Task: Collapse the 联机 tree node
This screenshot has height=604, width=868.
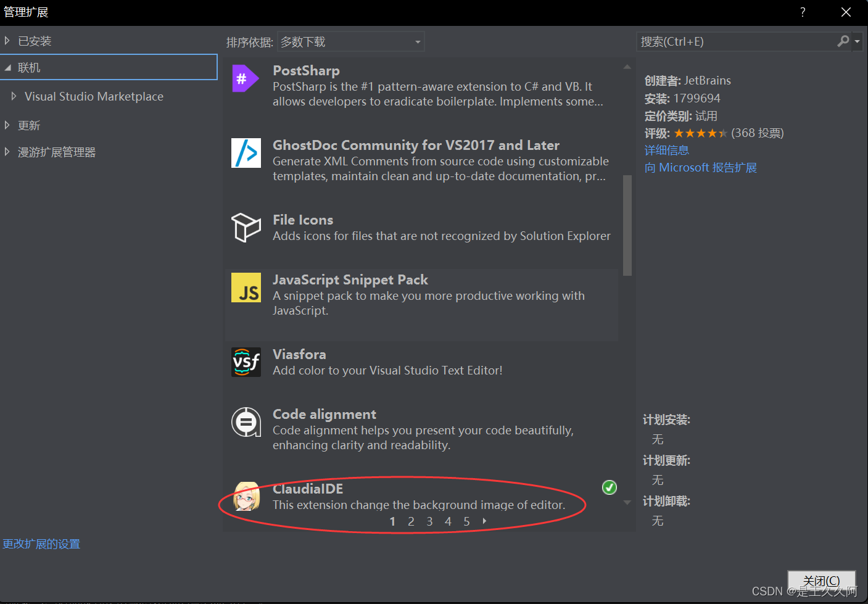Action: pos(7,68)
